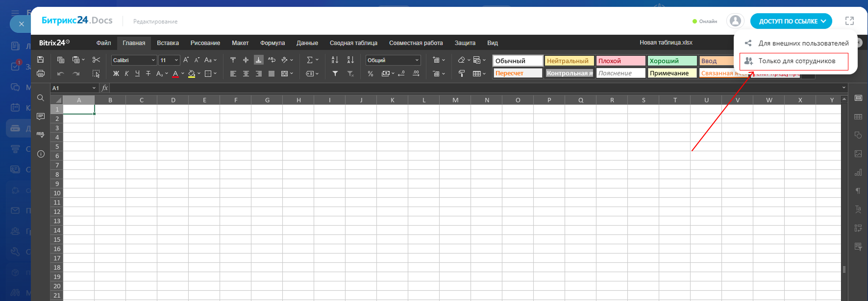Viewport: 868px width, 301px height.
Task: Open the Формула ribbon tab
Action: 272,43
